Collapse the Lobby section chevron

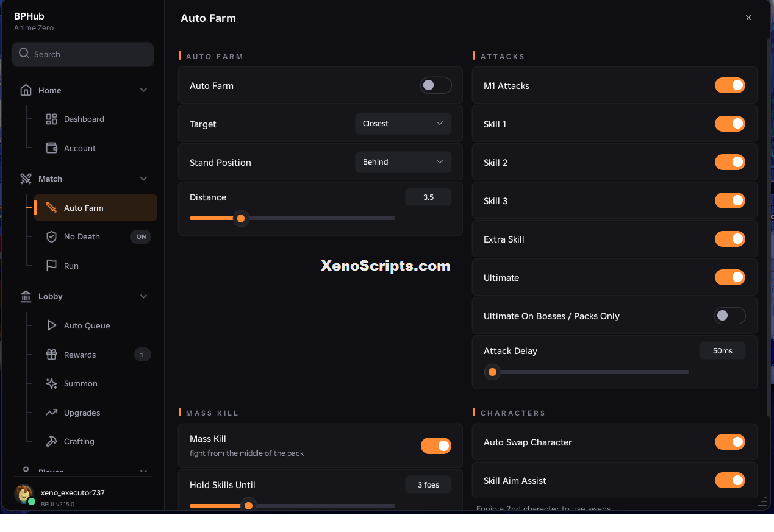[143, 296]
